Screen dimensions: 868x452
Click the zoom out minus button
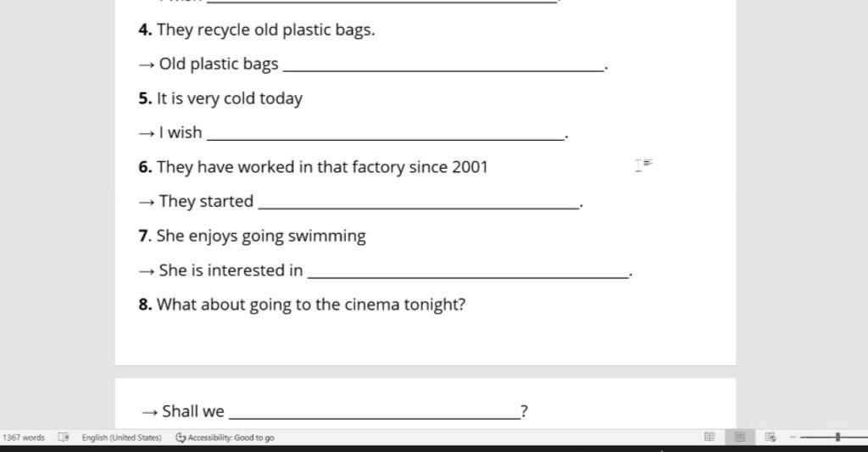pyautogui.click(x=793, y=437)
